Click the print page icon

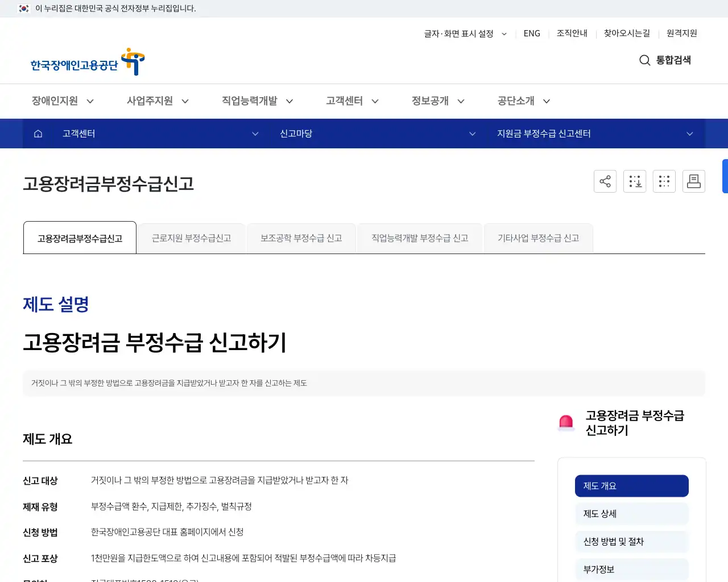pyautogui.click(x=694, y=181)
